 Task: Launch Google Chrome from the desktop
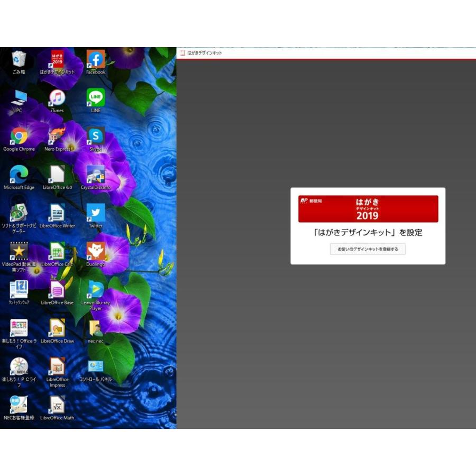19,137
